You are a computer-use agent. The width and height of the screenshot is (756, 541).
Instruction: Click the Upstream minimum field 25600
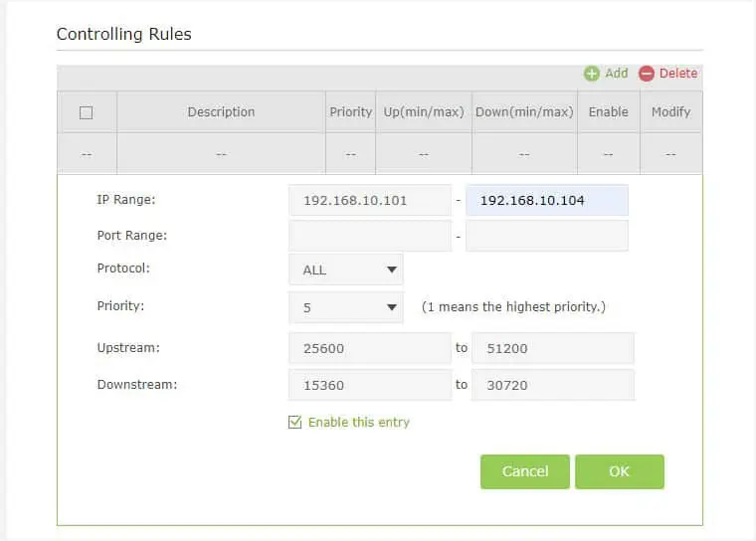pyautogui.click(x=369, y=348)
